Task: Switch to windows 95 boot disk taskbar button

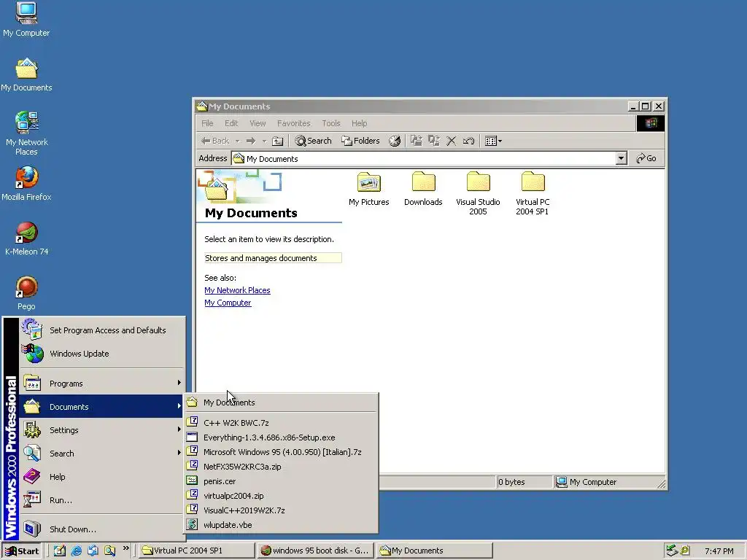Action: pyautogui.click(x=315, y=551)
